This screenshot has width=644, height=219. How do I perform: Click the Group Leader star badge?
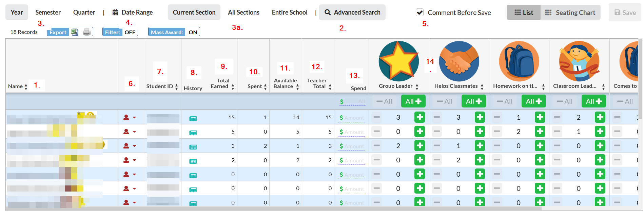pos(399,61)
